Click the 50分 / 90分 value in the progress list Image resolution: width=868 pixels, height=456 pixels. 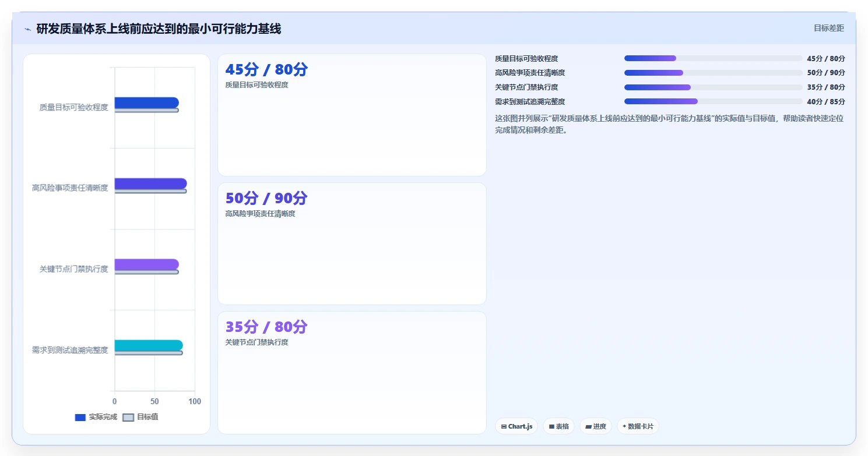pos(826,73)
